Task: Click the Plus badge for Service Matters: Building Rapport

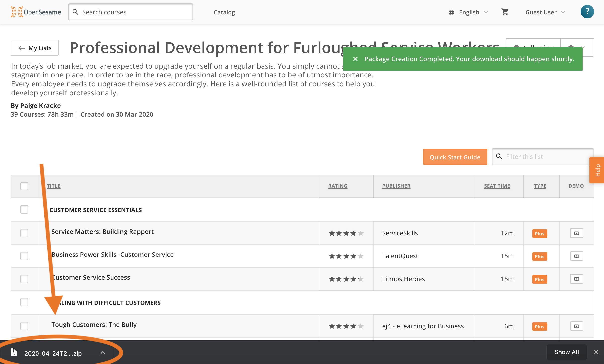Action: [540, 234]
